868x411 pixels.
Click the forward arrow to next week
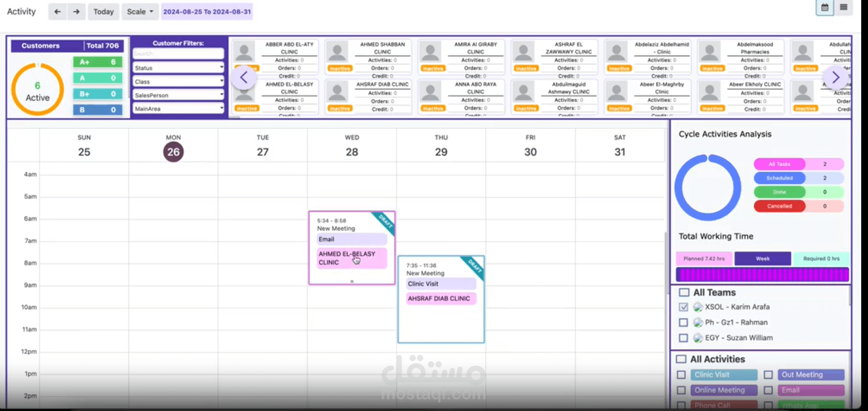click(x=76, y=11)
